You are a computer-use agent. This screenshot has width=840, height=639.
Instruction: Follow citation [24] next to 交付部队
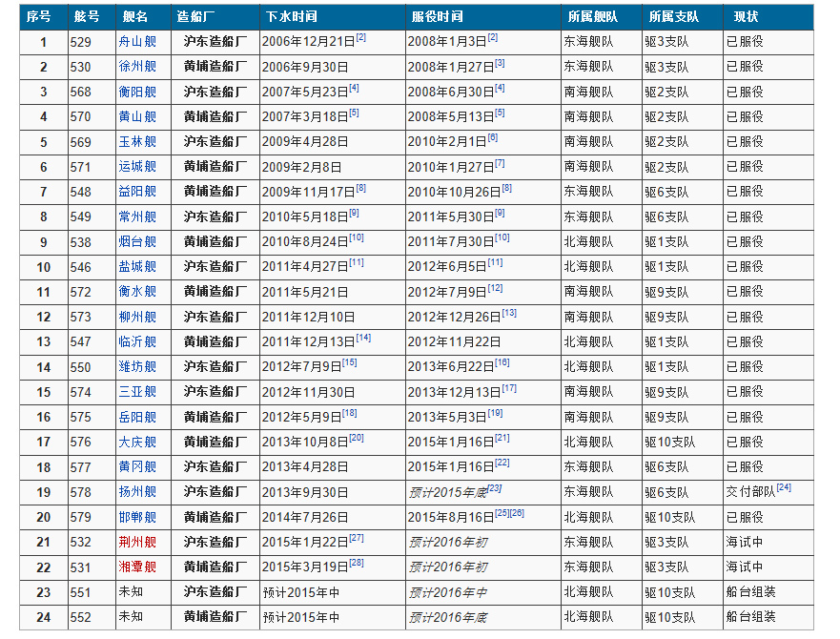[x=784, y=487]
